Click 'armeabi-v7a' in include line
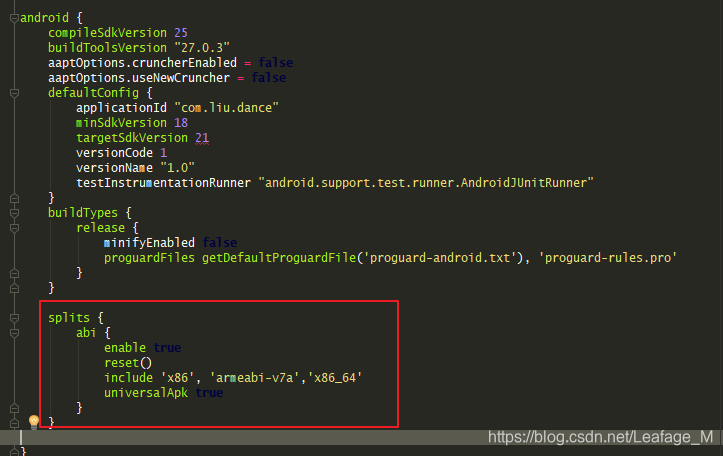Viewport: 723px width, 456px height. click(x=255, y=378)
